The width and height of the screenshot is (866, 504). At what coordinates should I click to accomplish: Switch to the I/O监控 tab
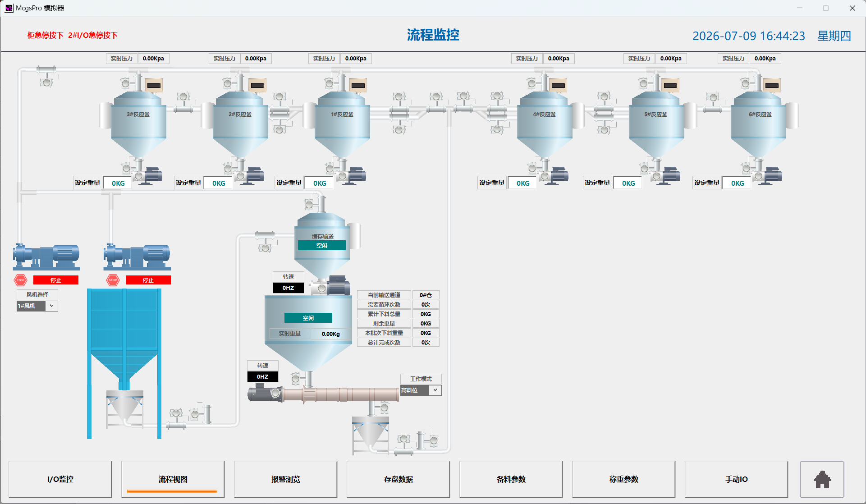click(60, 479)
